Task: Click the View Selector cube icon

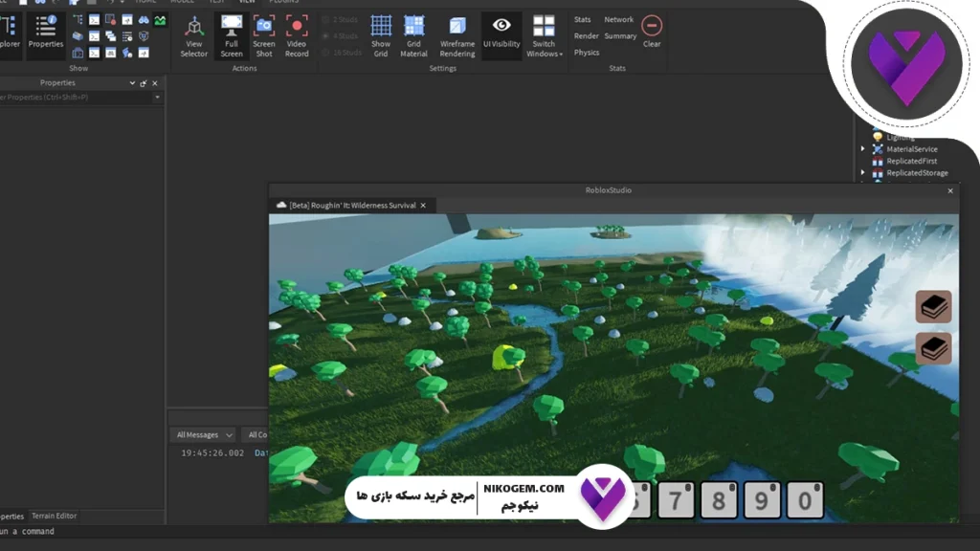Action: point(193,26)
